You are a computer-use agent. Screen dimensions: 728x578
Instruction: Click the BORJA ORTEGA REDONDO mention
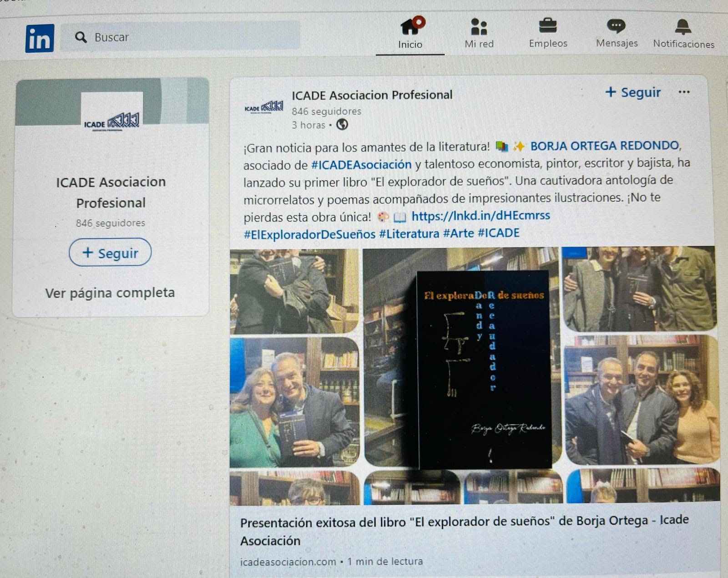click(x=605, y=146)
